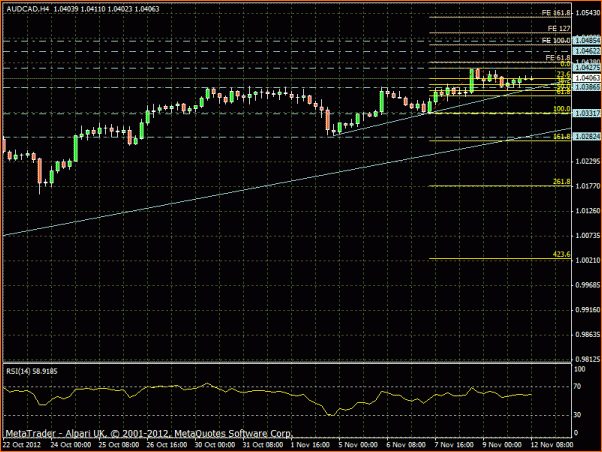602x452 pixels.
Task: Click the 1.00735 price axis value
Action: 587,235
